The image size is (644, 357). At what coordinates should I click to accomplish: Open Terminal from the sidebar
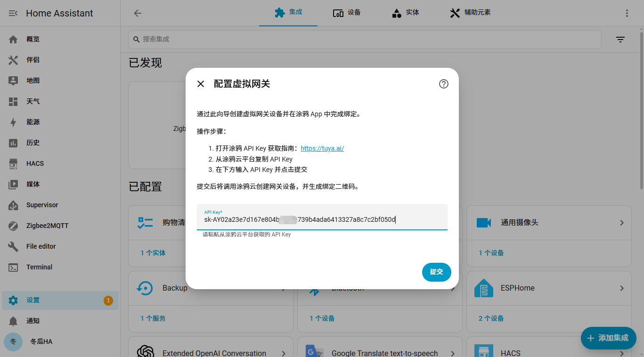click(x=60, y=267)
